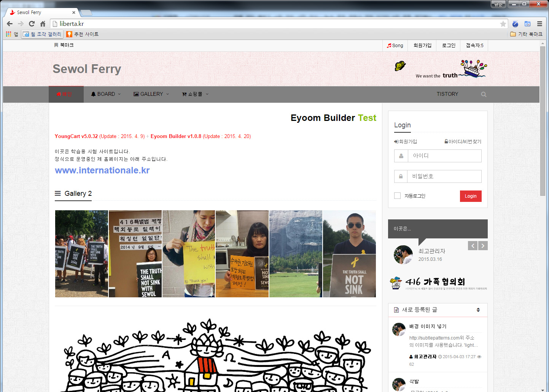Image resolution: width=549 pixels, height=392 pixels.
Task: Click the document icon beside 새로 등록된 글
Action: pyautogui.click(x=396, y=310)
